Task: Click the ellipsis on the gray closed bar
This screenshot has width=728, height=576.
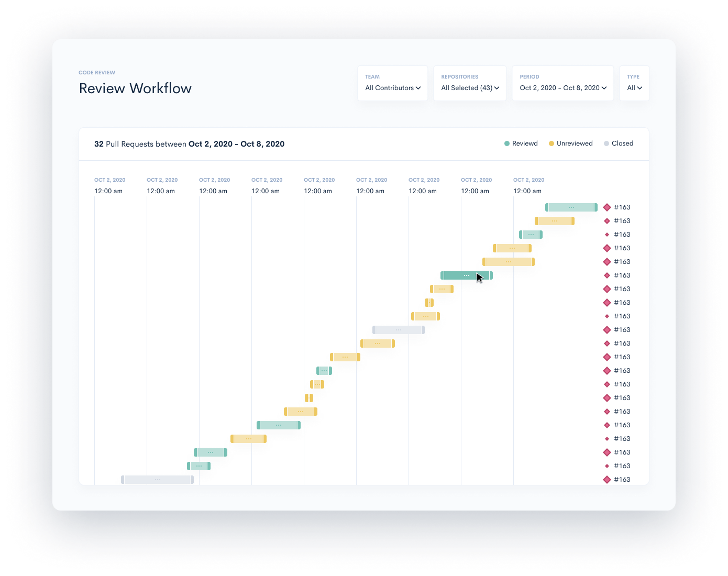Action: [x=398, y=329]
